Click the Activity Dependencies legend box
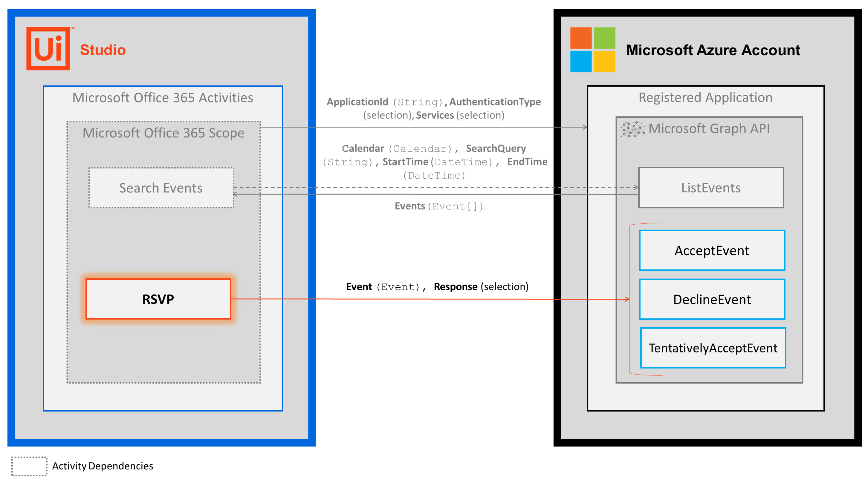The width and height of the screenshot is (868, 483). (29, 466)
